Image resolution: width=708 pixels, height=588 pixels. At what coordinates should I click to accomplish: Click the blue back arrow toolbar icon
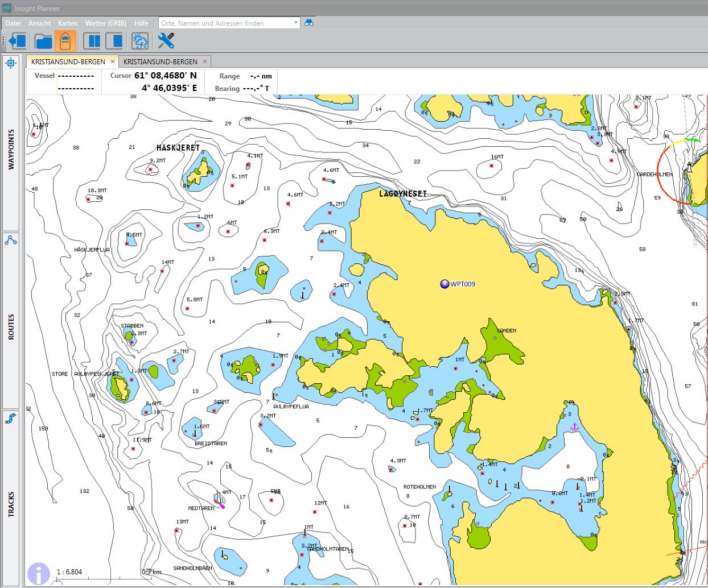(x=17, y=41)
